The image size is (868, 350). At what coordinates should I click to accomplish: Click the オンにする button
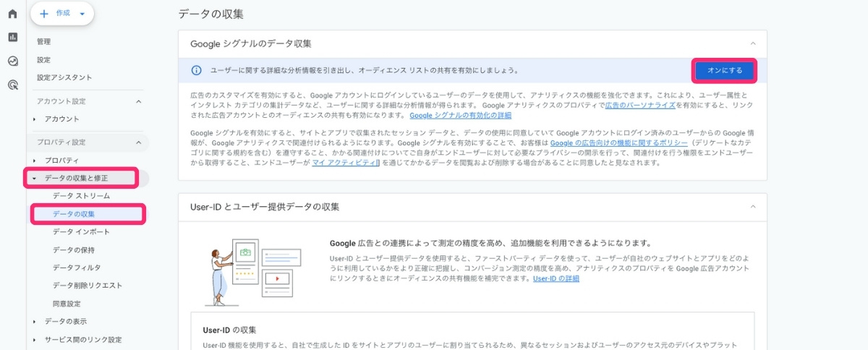click(x=724, y=70)
